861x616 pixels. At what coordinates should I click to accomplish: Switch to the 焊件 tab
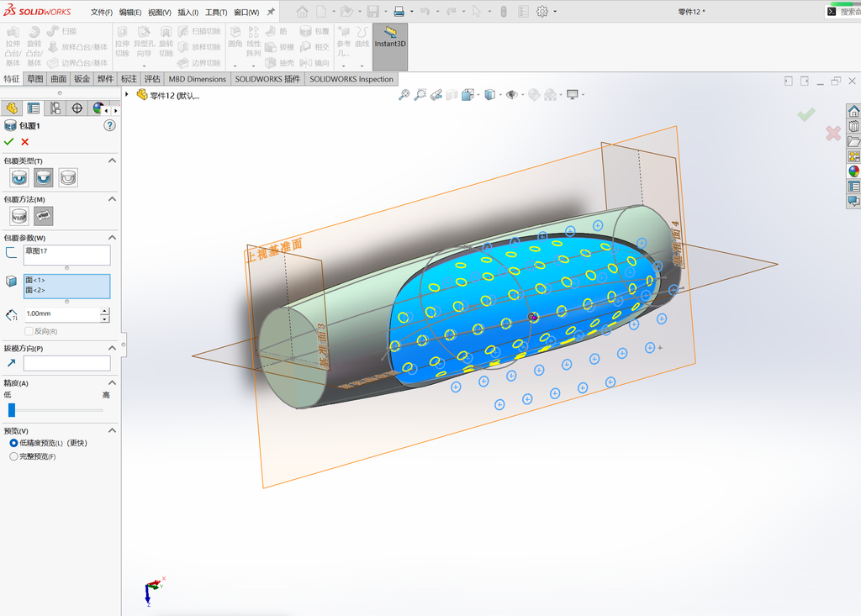click(x=105, y=79)
